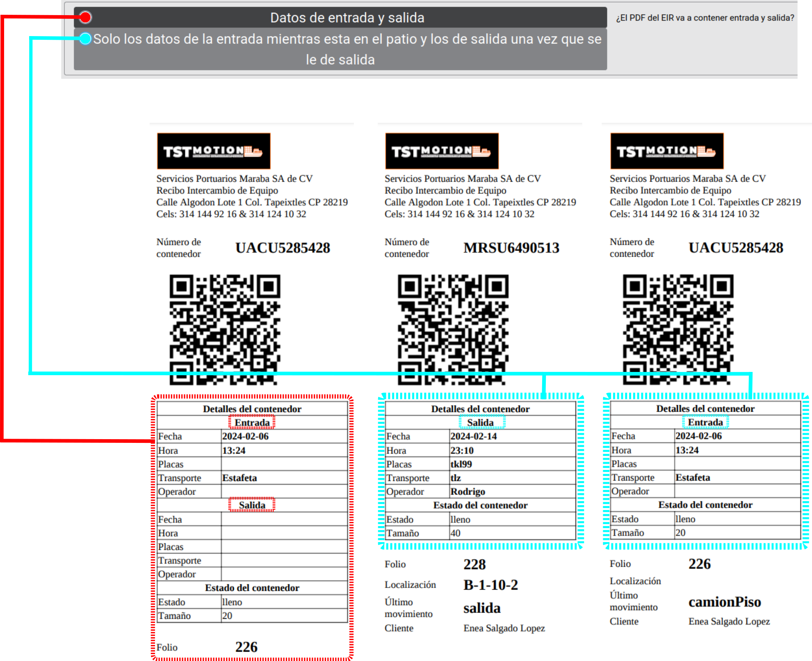The image size is (812, 661).
Task: Click the QR code on the left receipt
Action: point(225,329)
